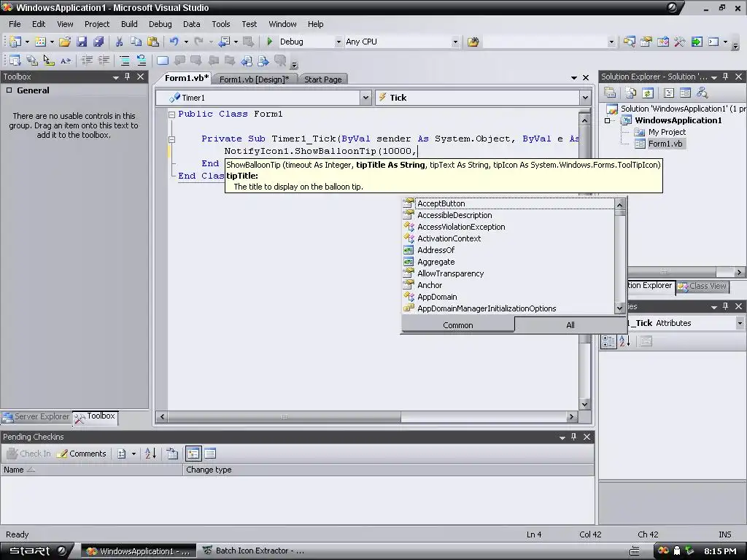Screen dimensions: 747x560
Task: Click the Check In button
Action: (x=28, y=454)
